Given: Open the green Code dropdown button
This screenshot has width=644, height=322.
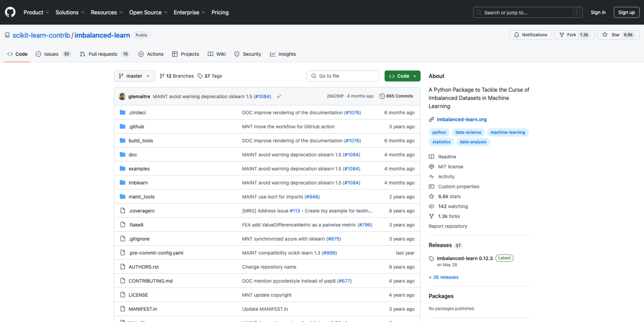Looking at the screenshot, I should [x=402, y=76].
